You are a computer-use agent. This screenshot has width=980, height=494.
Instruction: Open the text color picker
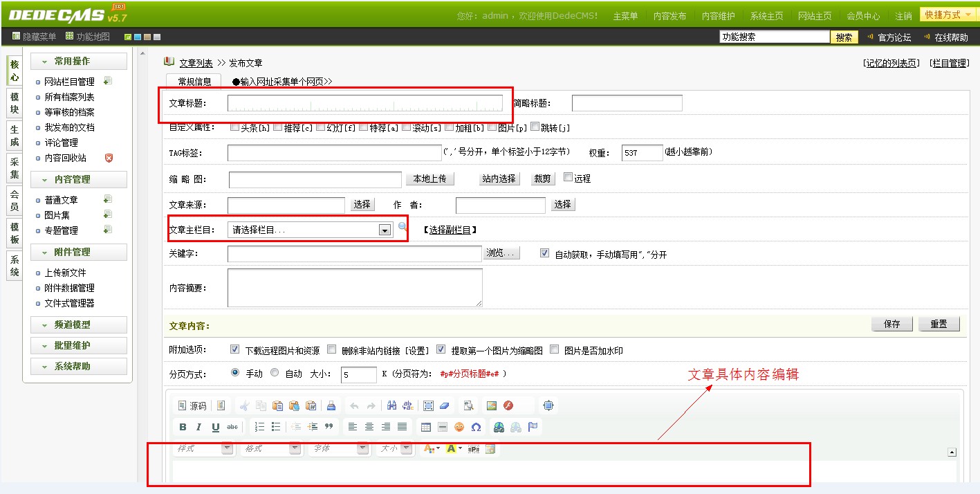click(431, 448)
